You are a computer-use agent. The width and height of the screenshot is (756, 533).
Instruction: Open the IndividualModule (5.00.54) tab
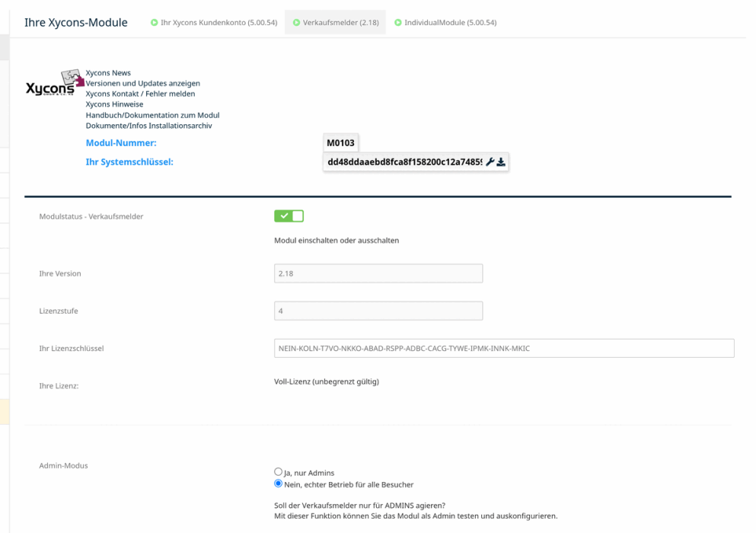(445, 22)
